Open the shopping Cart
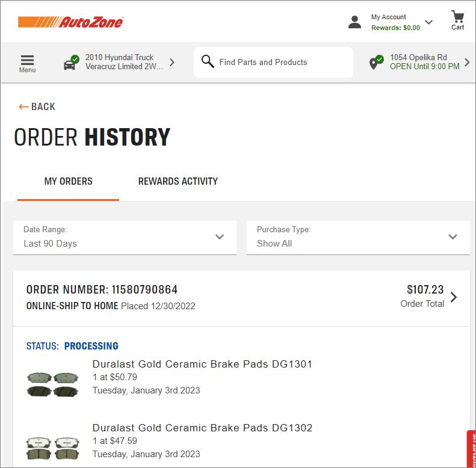 (x=457, y=20)
